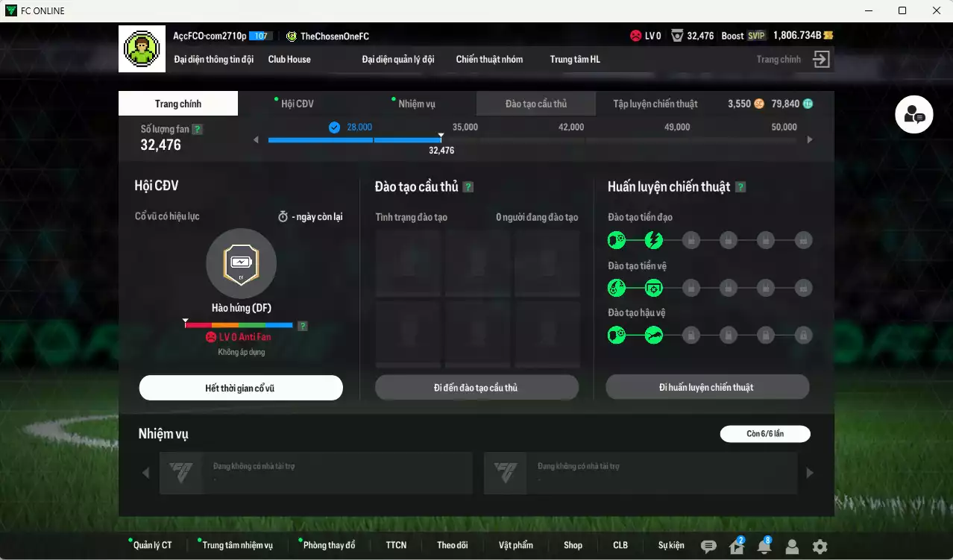This screenshot has width=953, height=560.
Task: Click Đi đến đào tạo cầu thủ button
Action: [476, 388]
